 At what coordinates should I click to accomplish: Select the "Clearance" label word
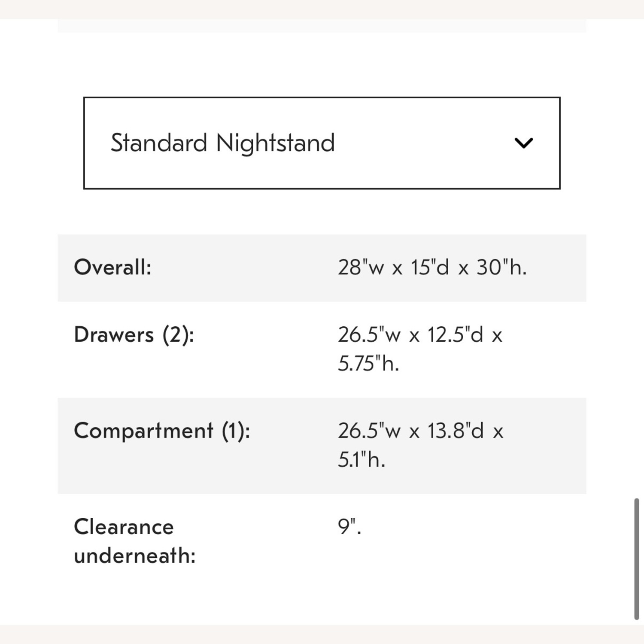point(124,527)
